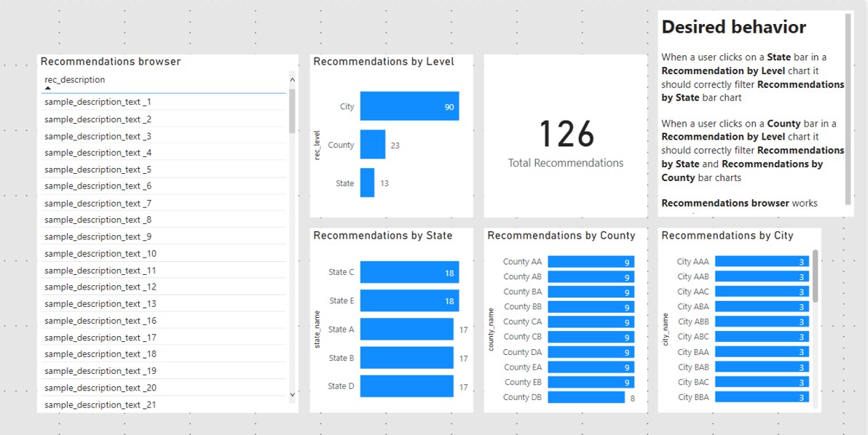Select the City AAA bar
The height and width of the screenshot is (435, 868).
[x=762, y=261]
